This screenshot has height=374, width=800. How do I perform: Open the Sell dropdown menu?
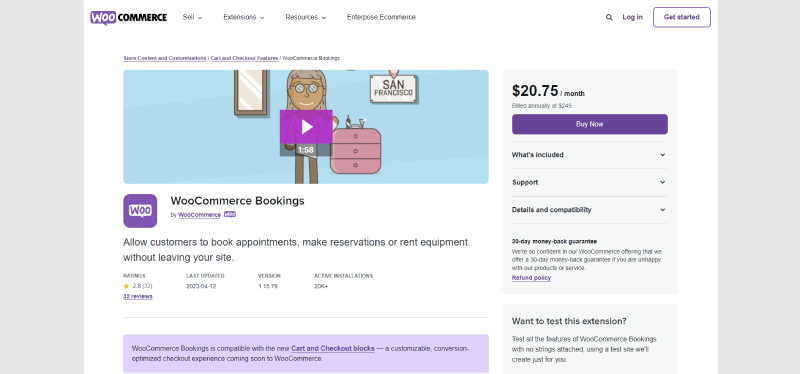point(192,17)
